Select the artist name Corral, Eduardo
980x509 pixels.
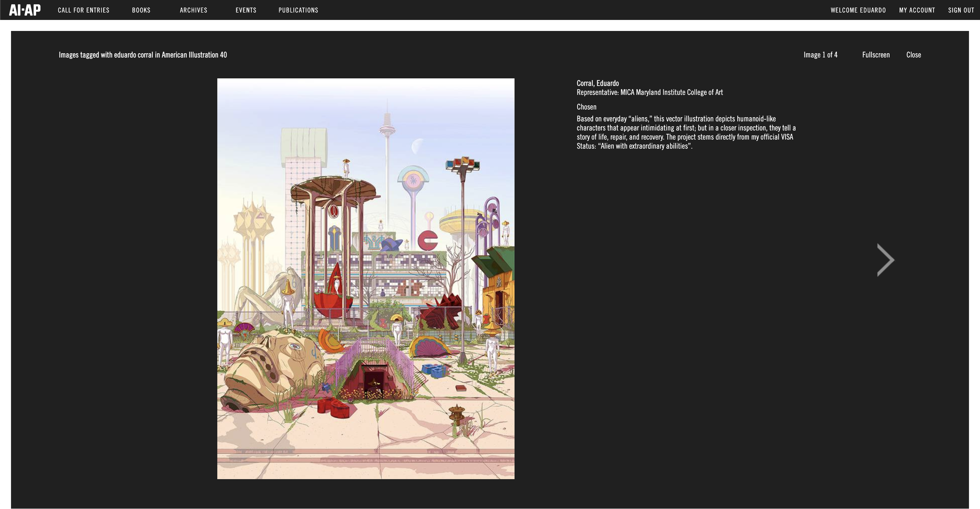pyautogui.click(x=597, y=83)
